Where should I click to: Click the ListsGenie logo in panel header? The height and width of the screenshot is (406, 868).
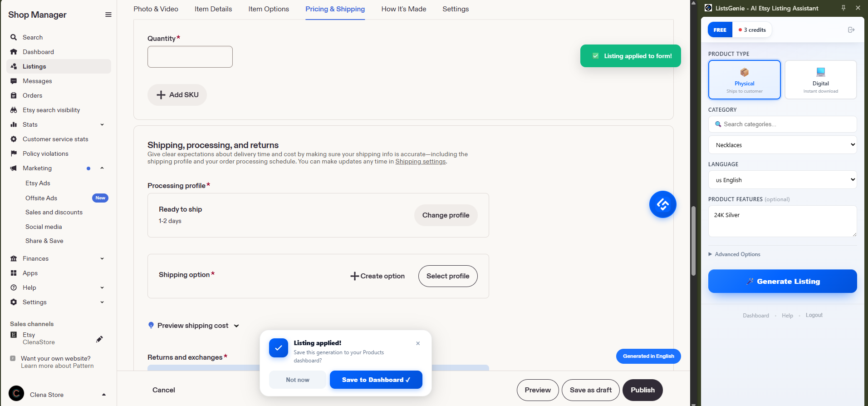(x=708, y=8)
